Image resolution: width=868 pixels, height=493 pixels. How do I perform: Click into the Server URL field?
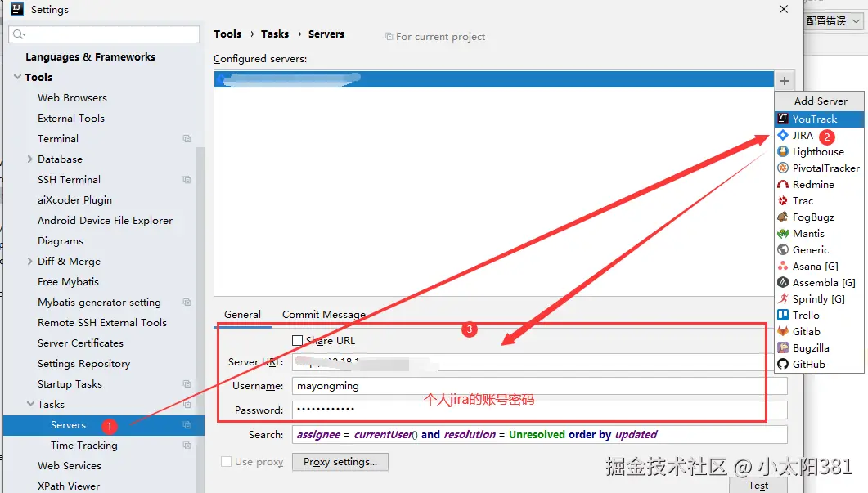coord(539,362)
